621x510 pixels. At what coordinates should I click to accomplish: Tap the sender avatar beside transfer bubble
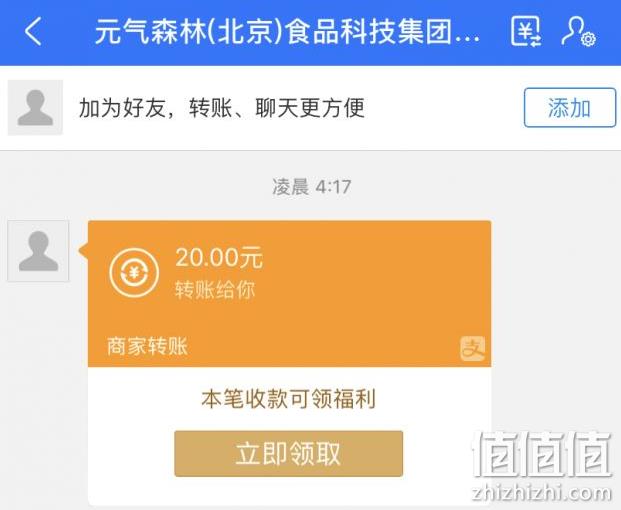click(x=38, y=251)
